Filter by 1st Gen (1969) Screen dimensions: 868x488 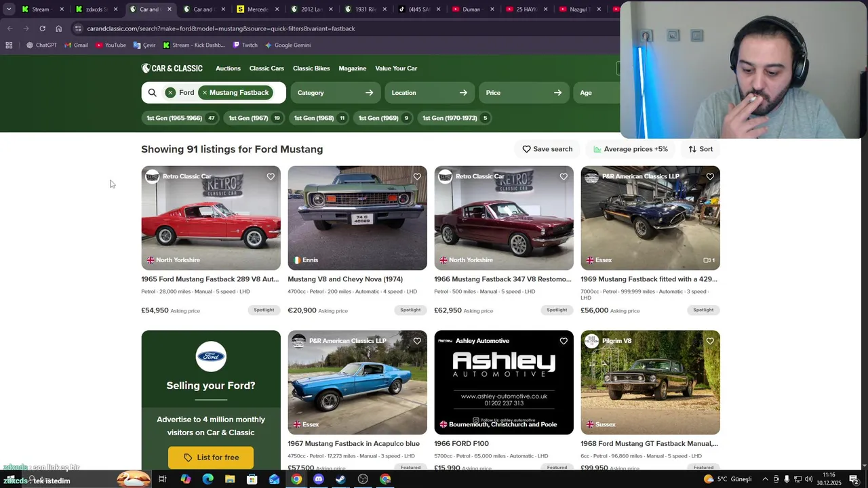pos(383,118)
